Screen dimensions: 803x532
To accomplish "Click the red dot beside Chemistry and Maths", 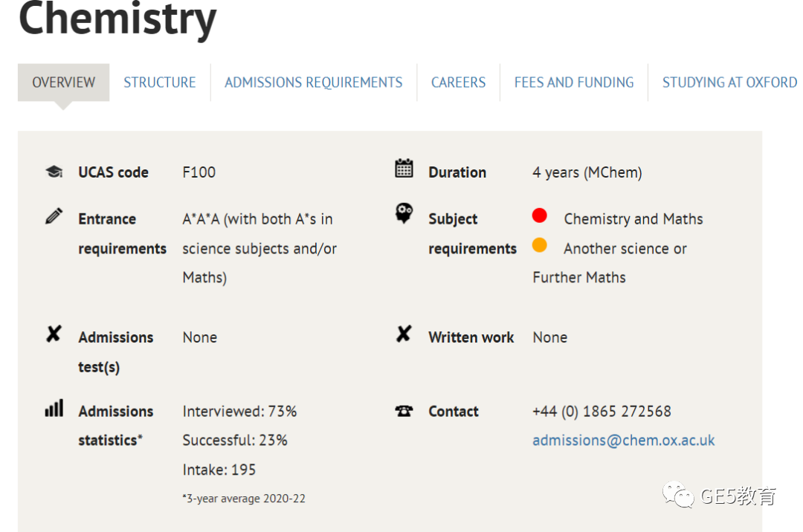I will click(539, 215).
